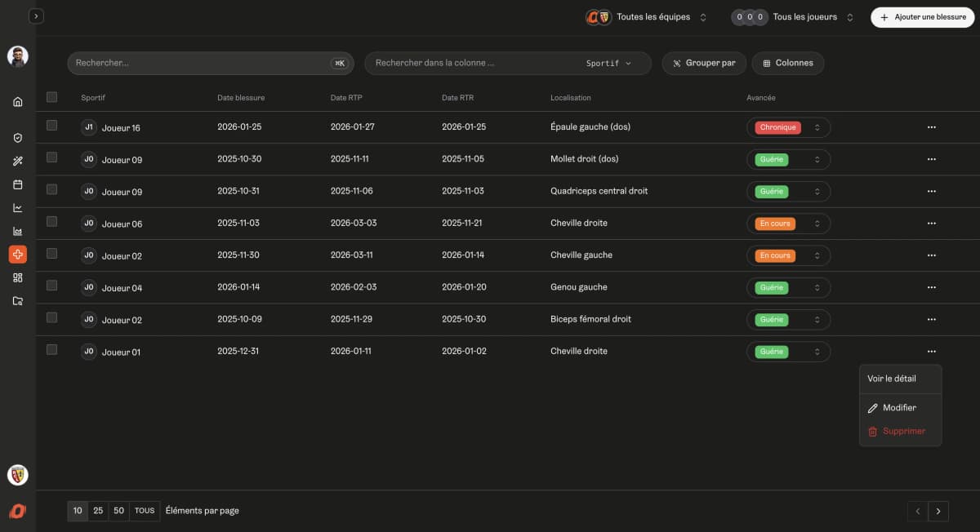The height and width of the screenshot is (532, 980).
Task: Click the Rechercher search field
Action: click(x=200, y=63)
